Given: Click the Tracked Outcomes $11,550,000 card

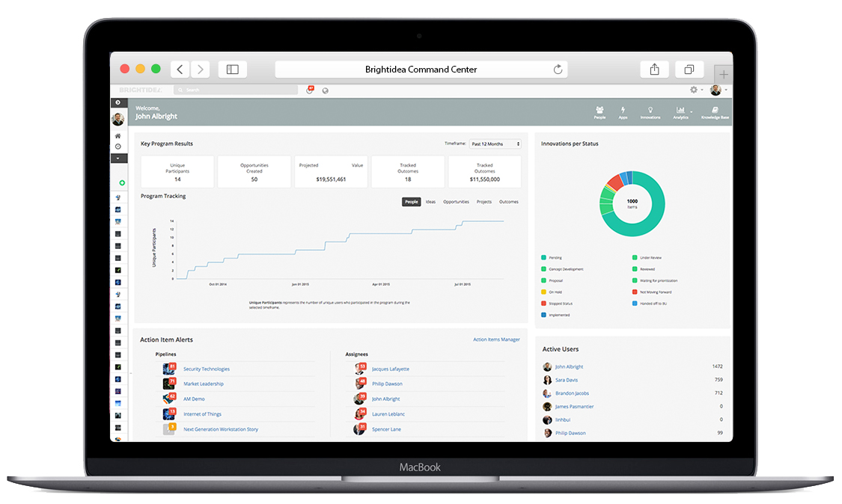Looking at the screenshot, I should pos(484,172).
